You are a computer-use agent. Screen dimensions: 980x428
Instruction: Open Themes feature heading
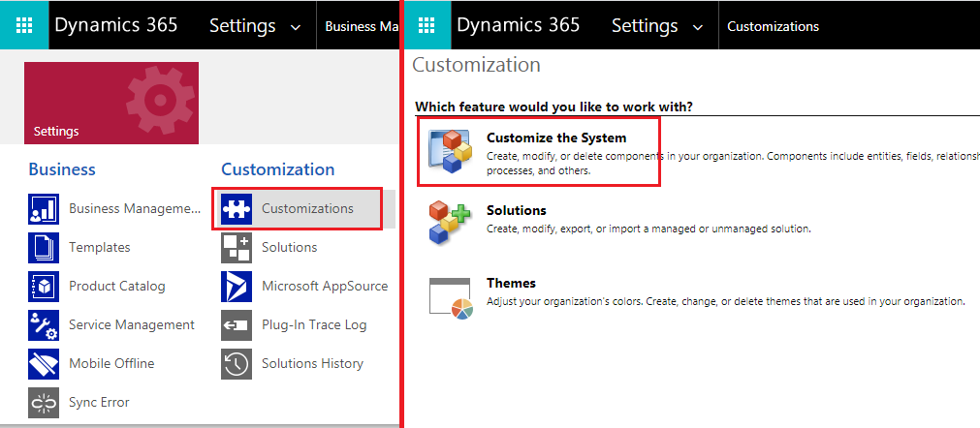(511, 283)
